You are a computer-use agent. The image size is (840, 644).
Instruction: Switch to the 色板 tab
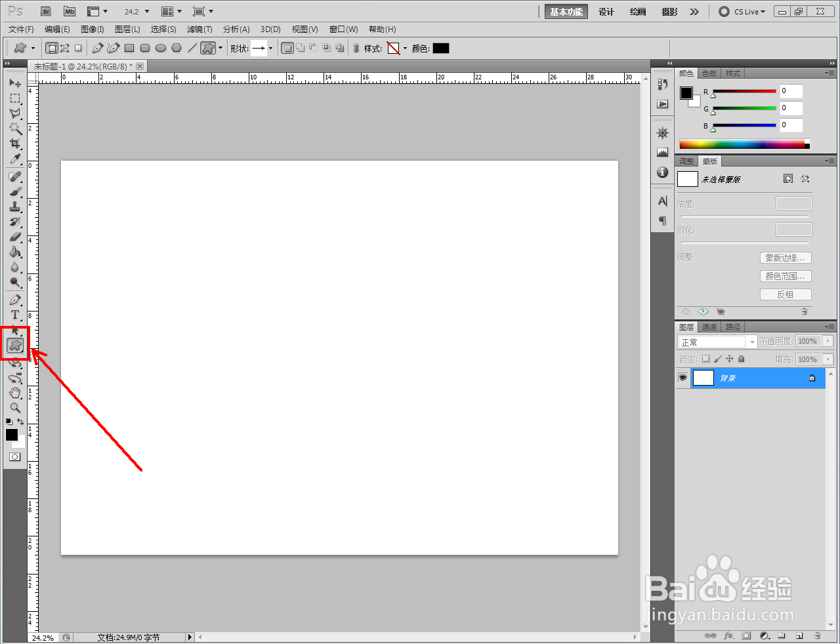tap(709, 73)
